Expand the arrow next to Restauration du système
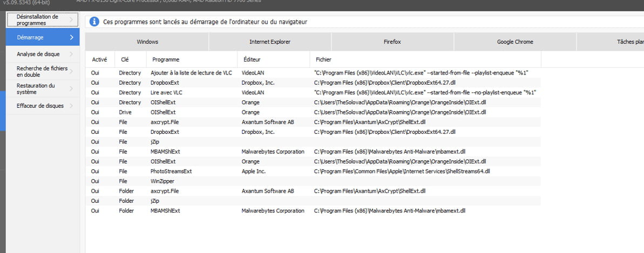The height and width of the screenshot is (253, 644). (x=71, y=88)
